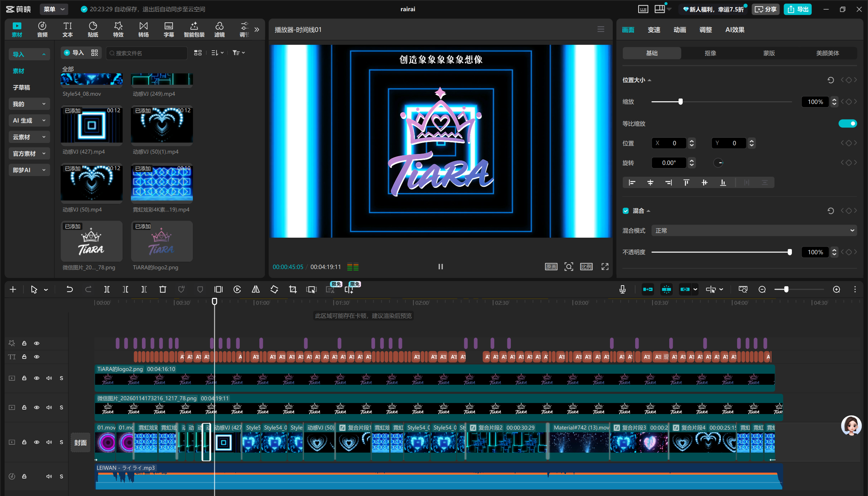Screen dimensions: 868x496
Task: Click the delete trash icon in timeline toolbar
Action: click(x=163, y=290)
